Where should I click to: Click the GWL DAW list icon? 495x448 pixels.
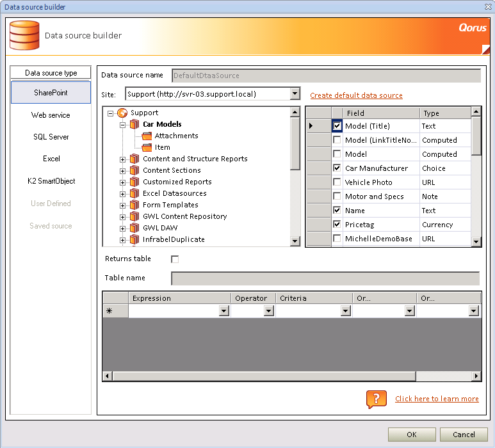coord(134,228)
